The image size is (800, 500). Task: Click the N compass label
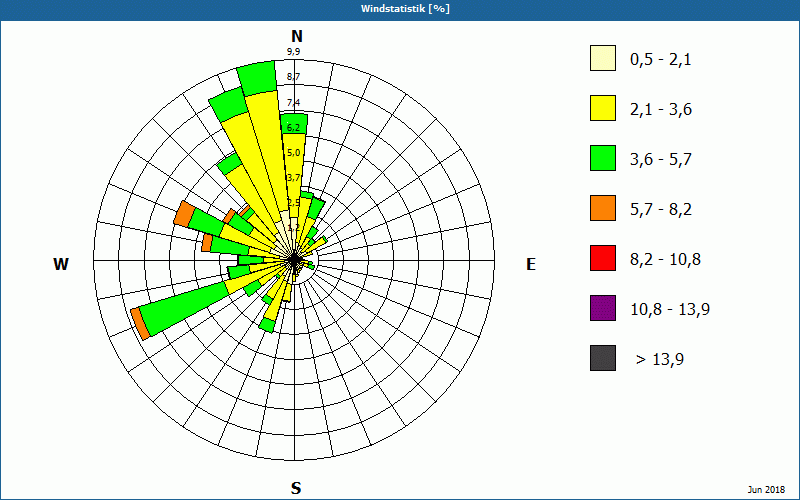297,36
